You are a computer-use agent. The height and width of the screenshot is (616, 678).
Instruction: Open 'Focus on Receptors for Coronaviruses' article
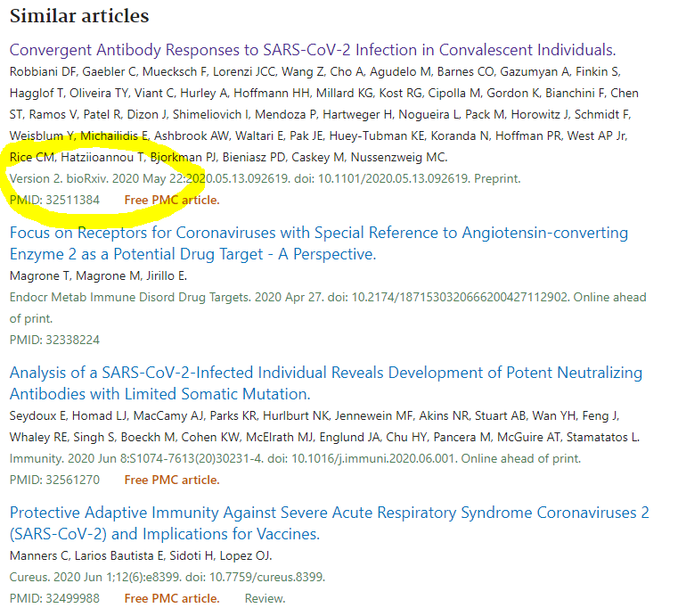(x=319, y=243)
